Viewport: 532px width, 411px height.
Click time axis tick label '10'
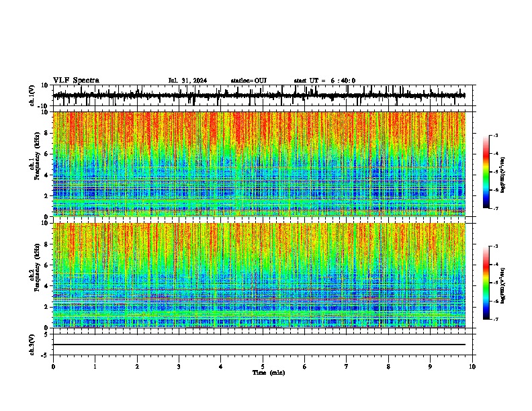point(472,367)
